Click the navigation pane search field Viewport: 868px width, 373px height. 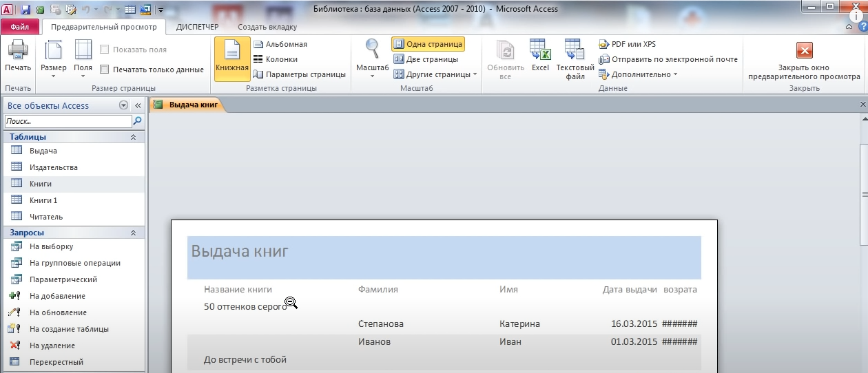68,120
